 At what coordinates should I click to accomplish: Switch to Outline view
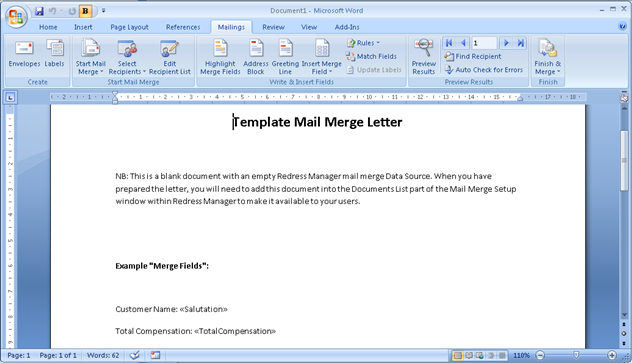point(491,355)
